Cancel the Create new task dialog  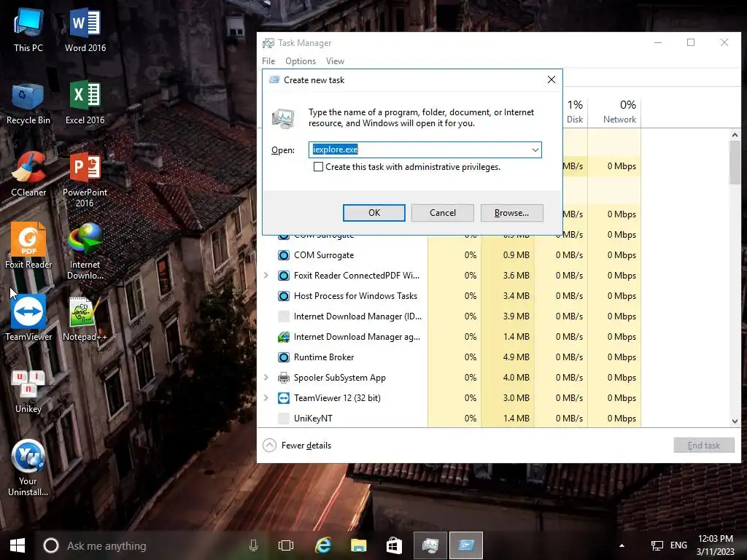443,213
